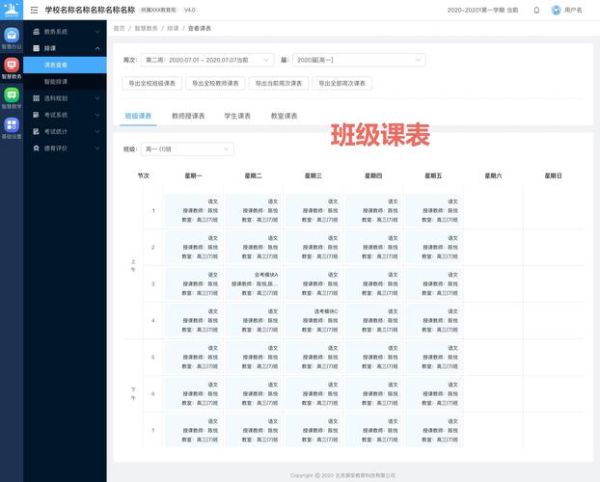The width and height of the screenshot is (600, 482).
Task: Click the 星期日 column header
Action: click(553, 176)
